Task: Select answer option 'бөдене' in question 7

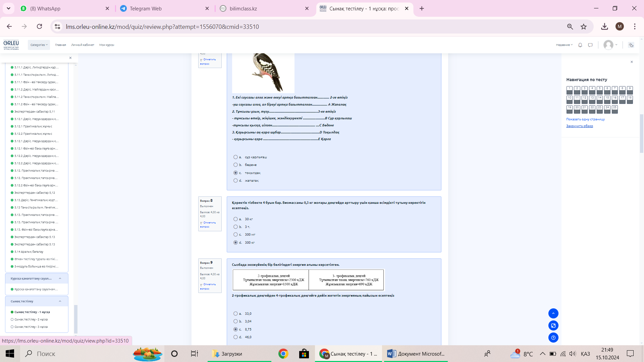Action: pyautogui.click(x=235, y=165)
